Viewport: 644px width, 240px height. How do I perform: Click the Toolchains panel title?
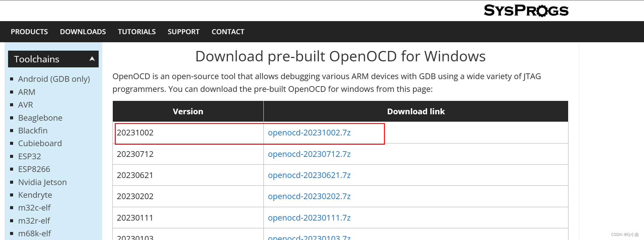37,59
